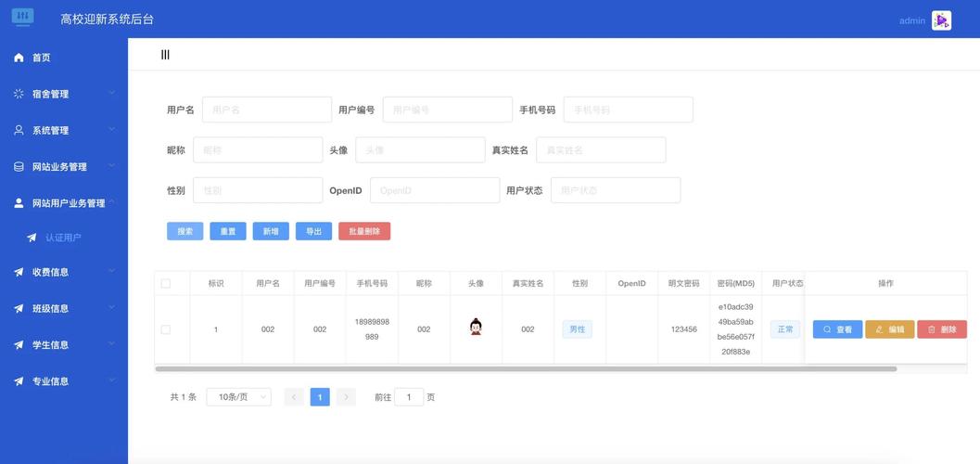Viewport: 980px width, 464px height.
Task: Toggle the select-all checkbox in table header
Action: coord(166,283)
